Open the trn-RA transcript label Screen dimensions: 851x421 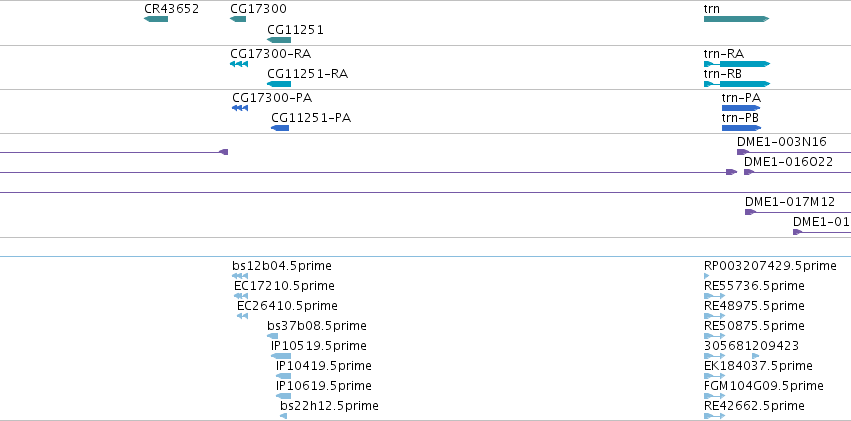pos(724,54)
